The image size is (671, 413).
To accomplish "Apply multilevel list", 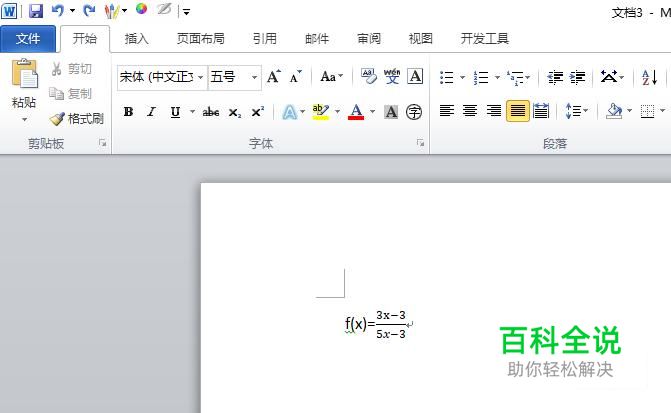I will click(516, 77).
